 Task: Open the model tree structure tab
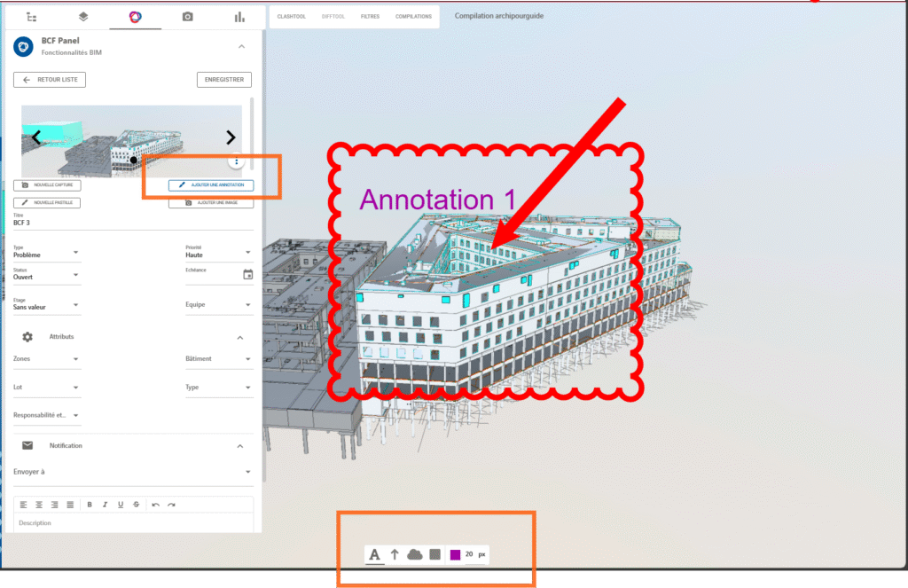coord(33,17)
